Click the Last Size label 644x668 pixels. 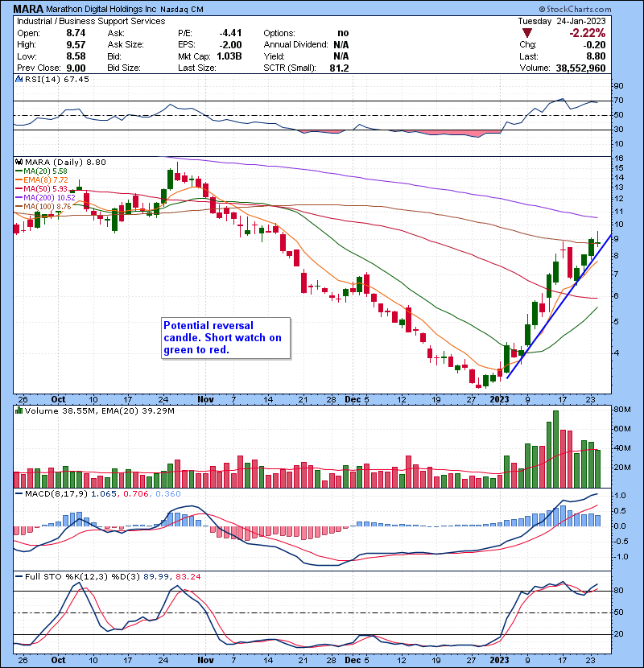[x=197, y=68]
